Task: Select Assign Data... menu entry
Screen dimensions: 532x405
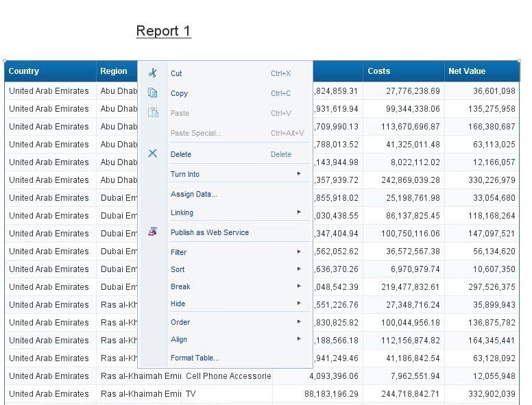Action: coord(194,194)
